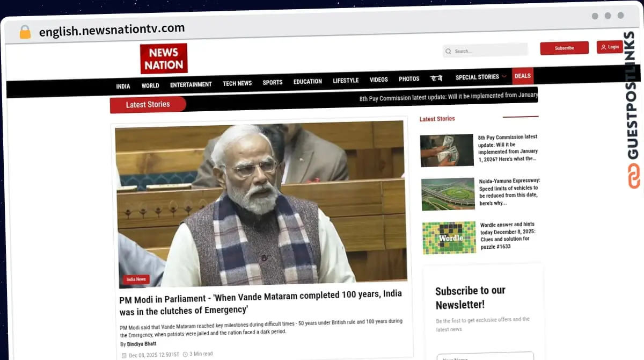The image size is (644, 360).
Task: Click the person icon on the Login button
Action: (603, 47)
